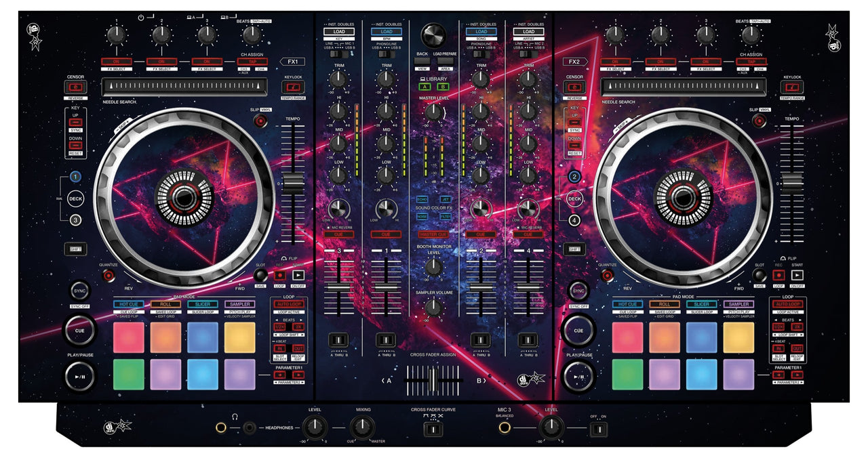Click the 2X loop button on deck 1 side
The image size is (868, 460).
[x=298, y=327]
